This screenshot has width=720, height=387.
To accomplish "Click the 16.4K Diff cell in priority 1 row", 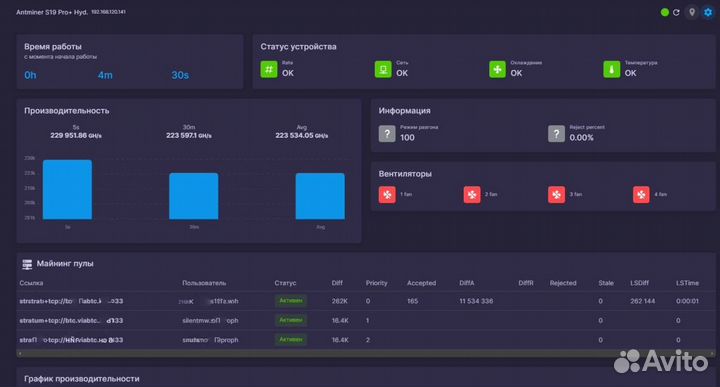I will tap(340, 320).
